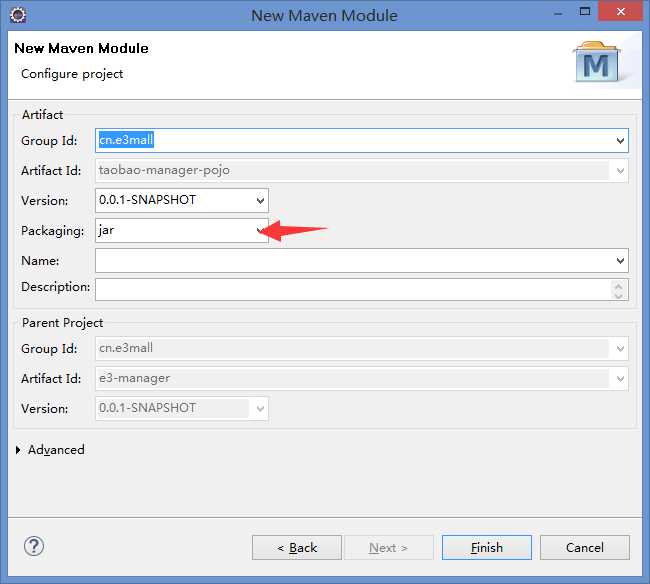Click the Description text area
Image resolution: width=650 pixels, height=584 pixels.
[362, 289]
